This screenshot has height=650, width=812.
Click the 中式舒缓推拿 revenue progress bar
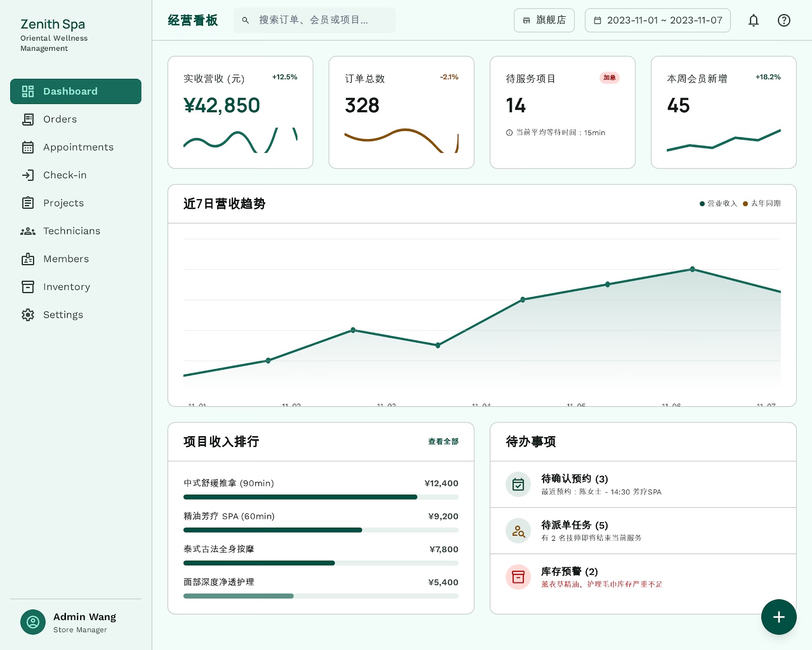321,497
